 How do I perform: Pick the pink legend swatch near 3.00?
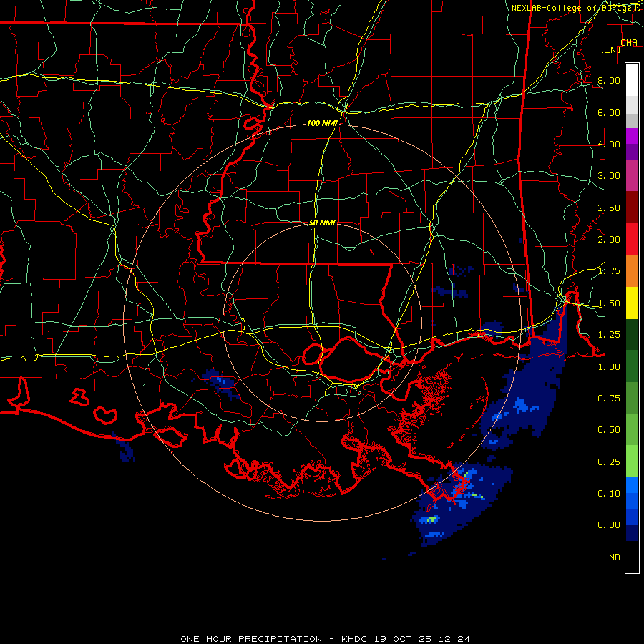click(632, 176)
